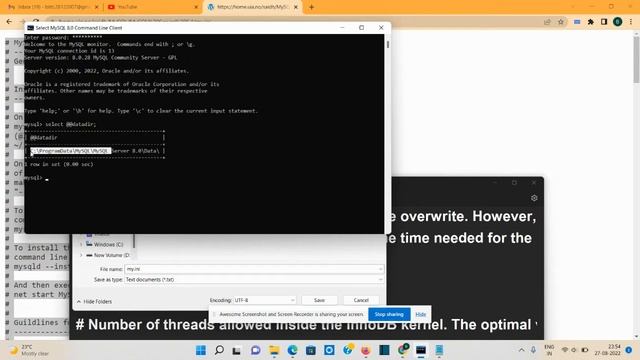
Task: Click the Hide link on sharing bar
Action: pos(420,314)
